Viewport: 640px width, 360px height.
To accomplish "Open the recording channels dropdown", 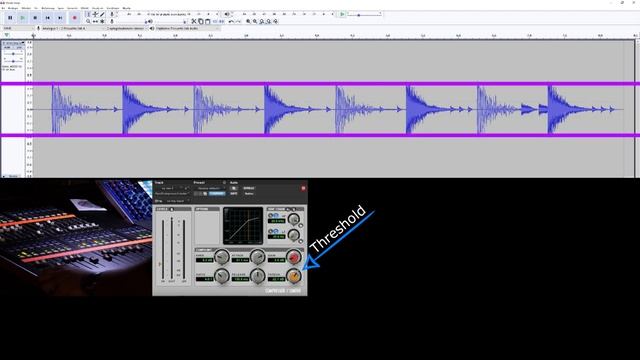I will tap(126, 28).
